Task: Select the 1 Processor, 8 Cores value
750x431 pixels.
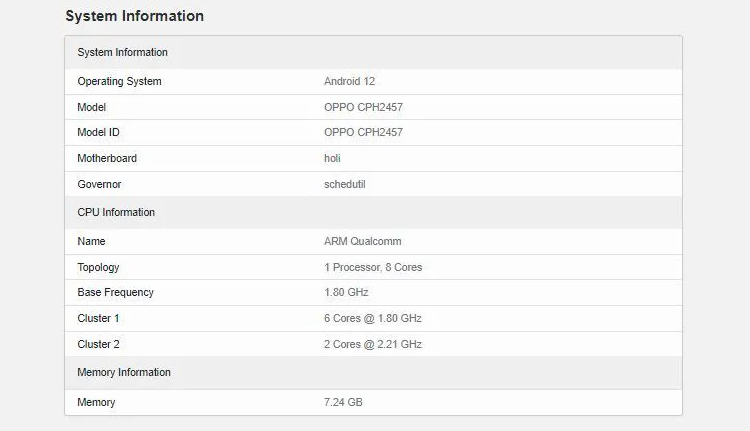Action: 373,267
